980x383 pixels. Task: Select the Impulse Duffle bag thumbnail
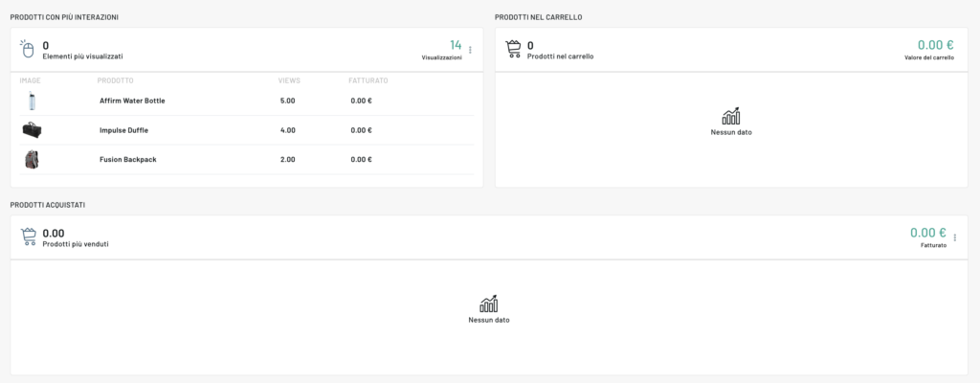32,130
